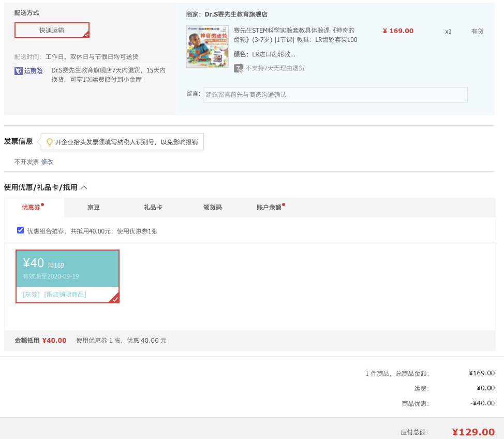Switch to the 领货码 tab

(x=213, y=208)
